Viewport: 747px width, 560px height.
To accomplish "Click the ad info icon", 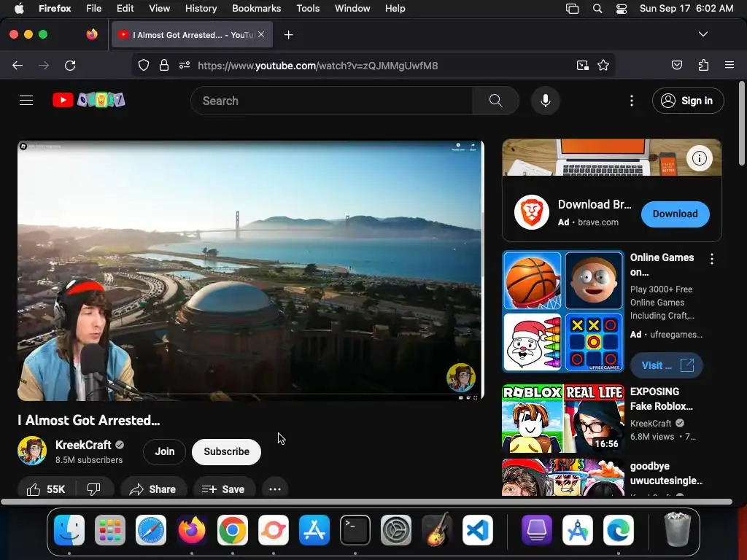I will pyautogui.click(x=699, y=158).
